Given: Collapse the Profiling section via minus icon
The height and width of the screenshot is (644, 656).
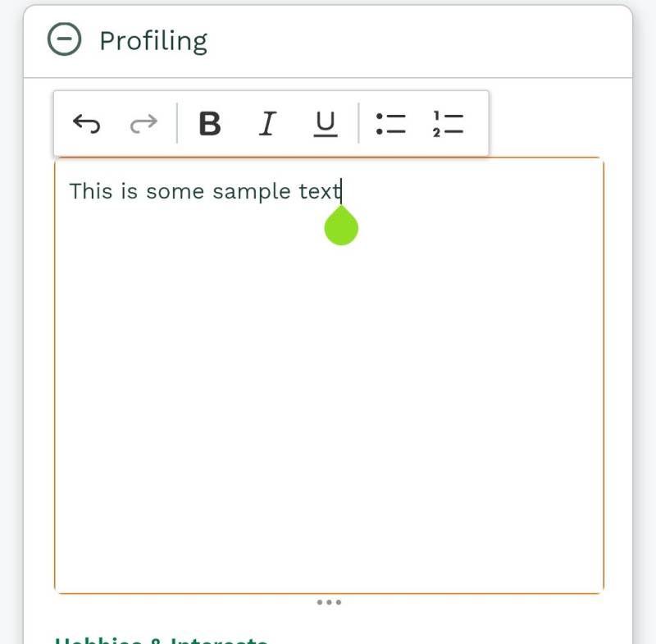Looking at the screenshot, I should pyautogui.click(x=65, y=39).
